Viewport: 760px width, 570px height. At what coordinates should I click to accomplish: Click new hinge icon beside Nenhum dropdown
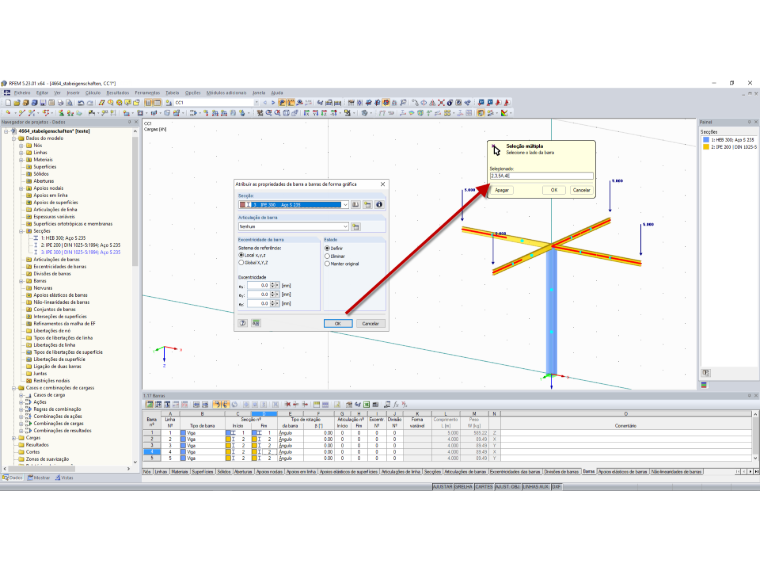[356, 226]
